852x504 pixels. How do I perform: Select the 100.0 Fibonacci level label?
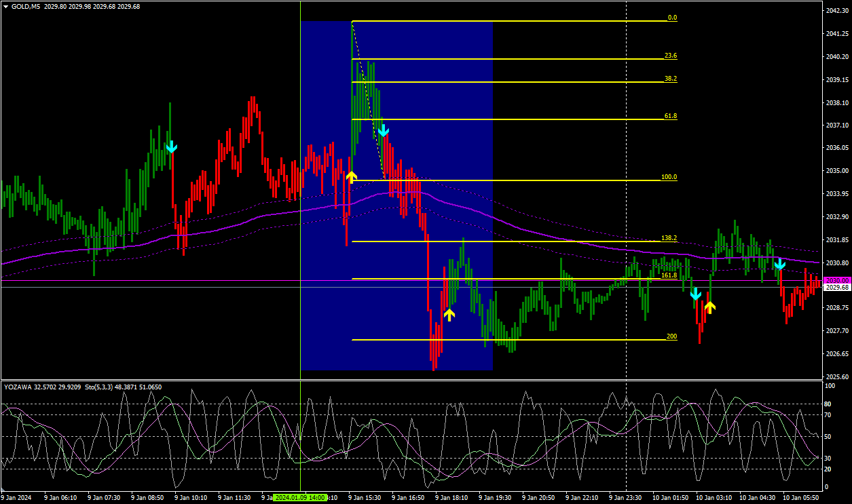(669, 177)
